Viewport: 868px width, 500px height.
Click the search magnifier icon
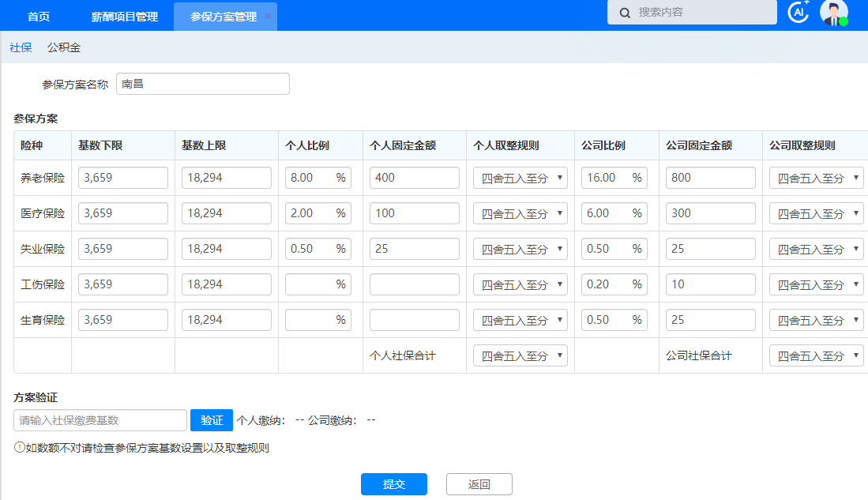(625, 13)
